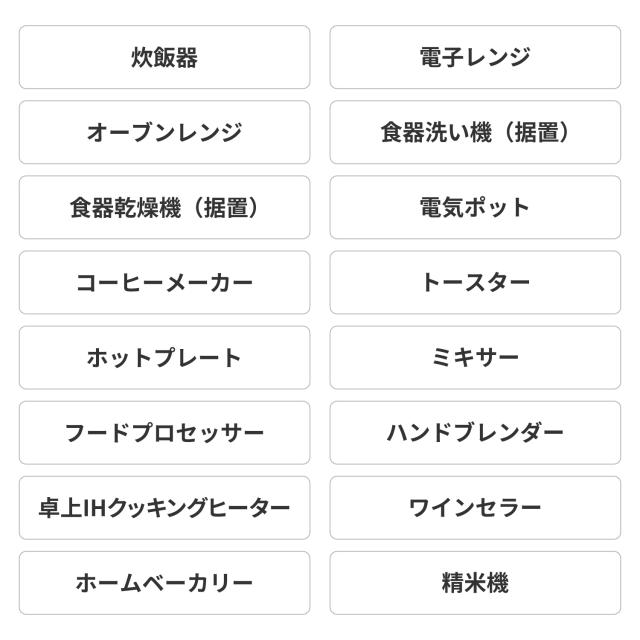This screenshot has height=640, width=640.
Task: Click the 精米機 option
Action: pyautogui.click(x=475, y=583)
